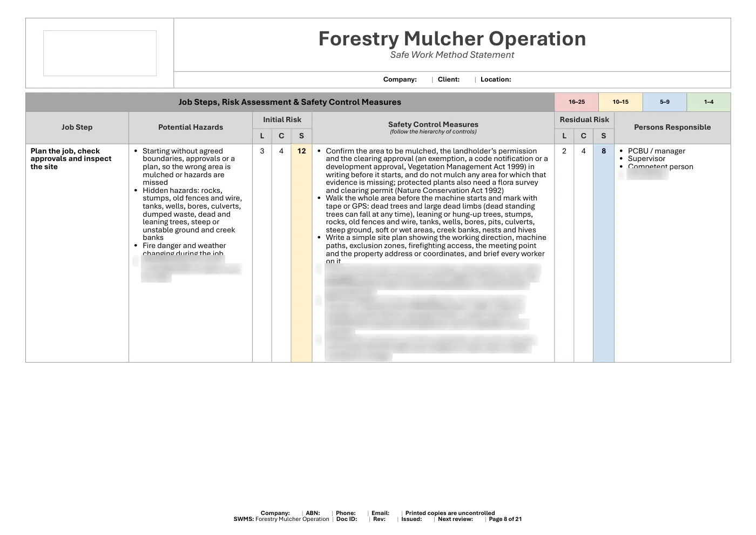Viewport: 756px width, 535px height.
Task: Click the "Printed copies are uncontrolled" footer note
Action: point(450,513)
